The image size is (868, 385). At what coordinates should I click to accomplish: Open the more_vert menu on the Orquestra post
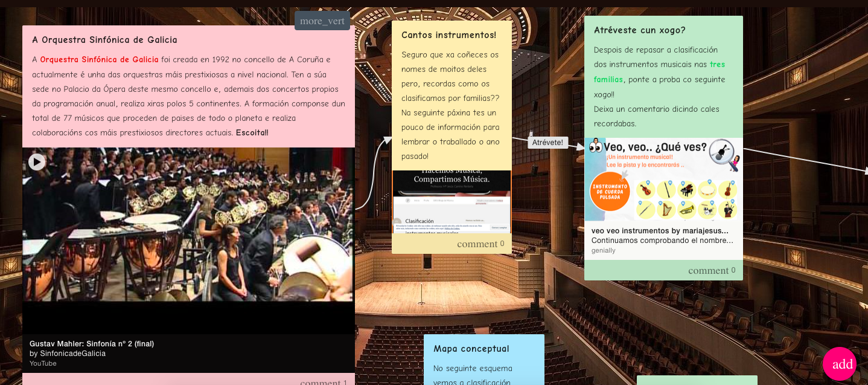[322, 21]
